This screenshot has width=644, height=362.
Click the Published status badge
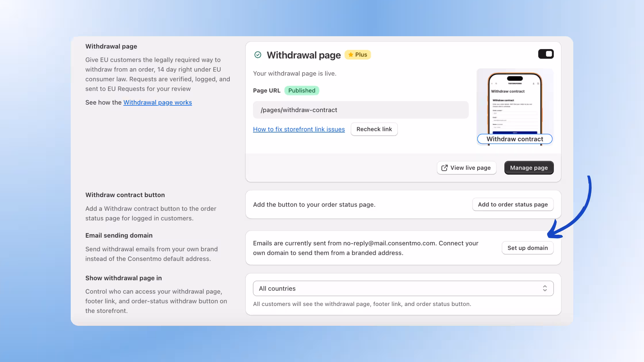pos(302,90)
